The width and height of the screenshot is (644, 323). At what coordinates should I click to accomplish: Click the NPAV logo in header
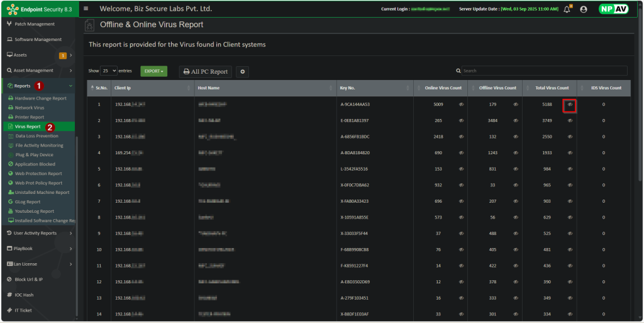tap(615, 9)
